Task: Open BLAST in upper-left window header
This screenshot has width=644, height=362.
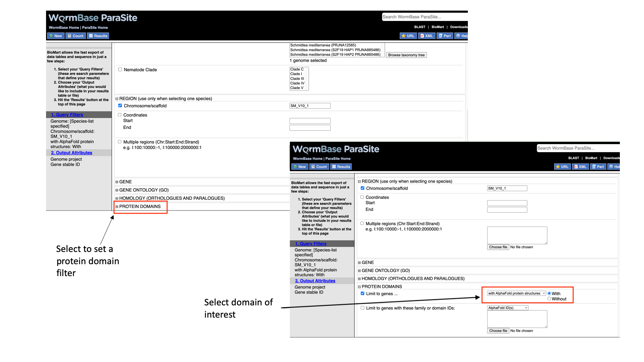Action: pos(420,27)
